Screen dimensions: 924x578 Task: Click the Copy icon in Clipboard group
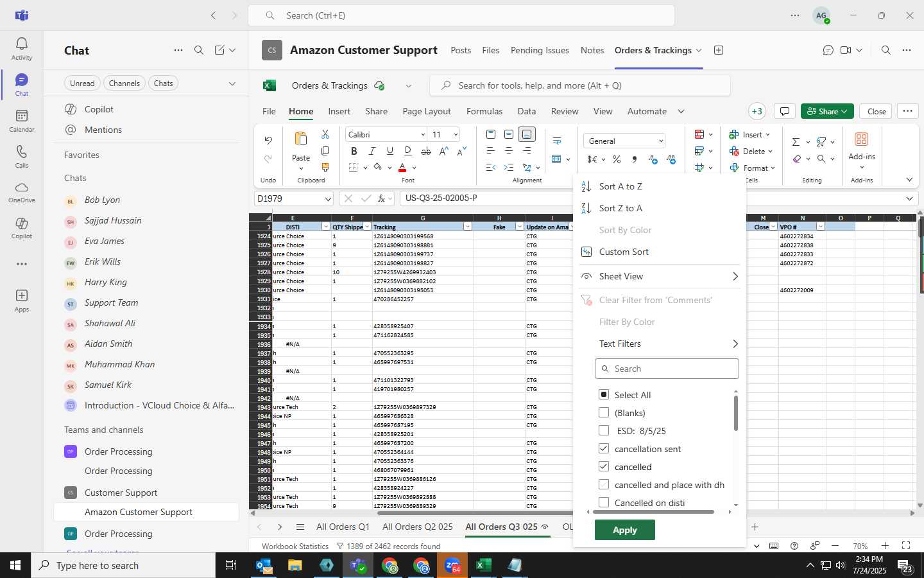click(x=325, y=151)
